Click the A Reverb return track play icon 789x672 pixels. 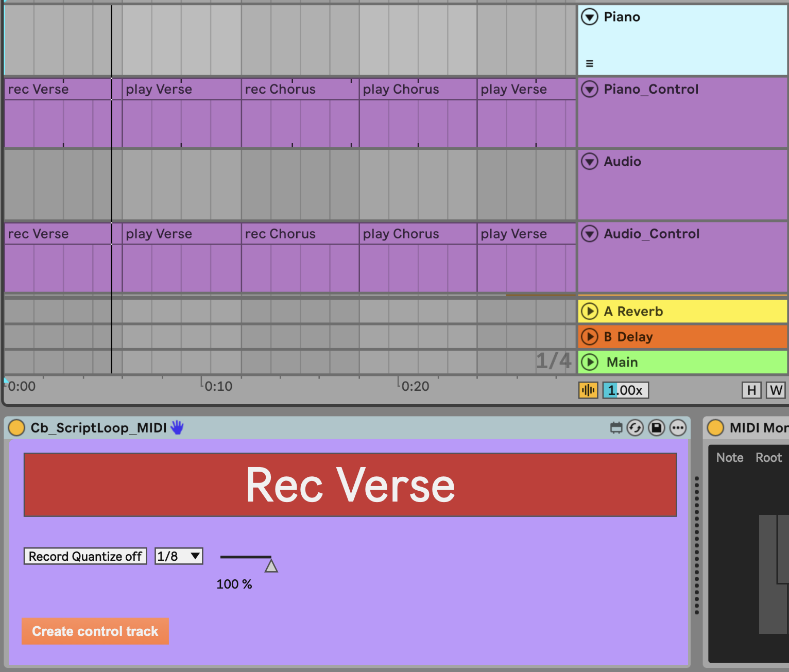pyautogui.click(x=590, y=311)
